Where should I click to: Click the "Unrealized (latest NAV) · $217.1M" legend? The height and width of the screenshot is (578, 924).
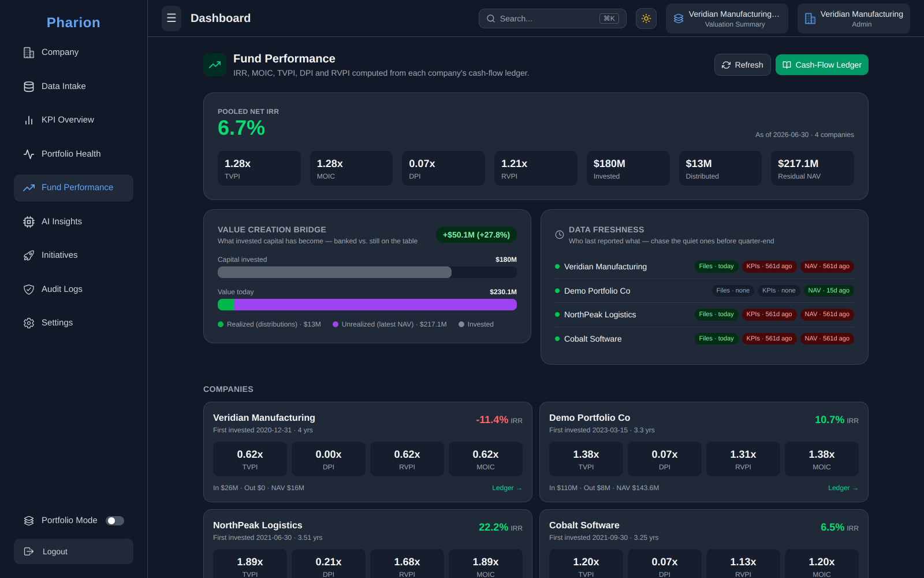pos(390,324)
